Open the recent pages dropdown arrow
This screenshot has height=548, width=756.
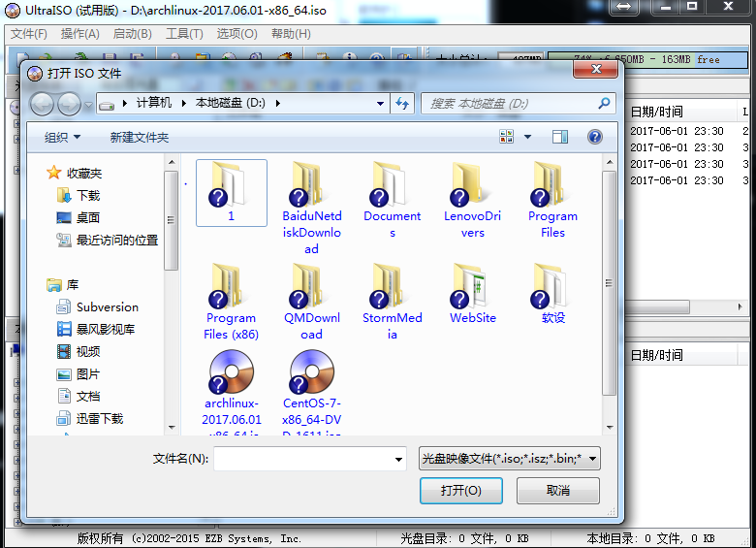coord(88,104)
